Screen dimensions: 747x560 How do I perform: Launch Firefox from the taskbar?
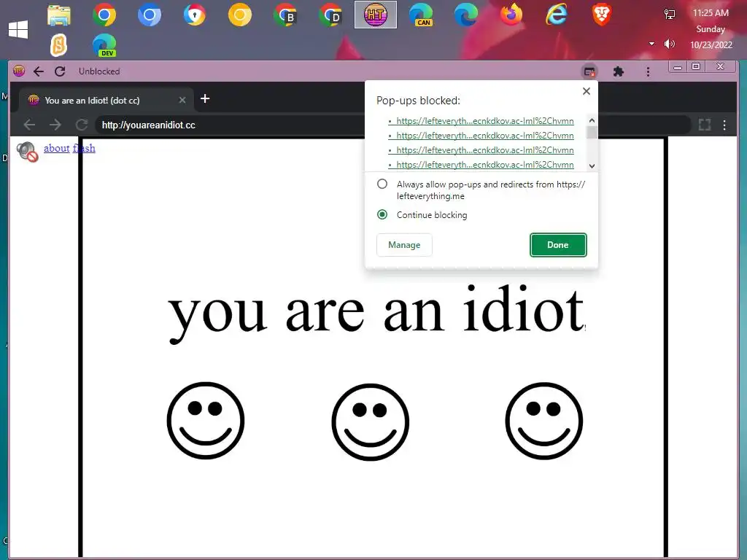pos(511,15)
